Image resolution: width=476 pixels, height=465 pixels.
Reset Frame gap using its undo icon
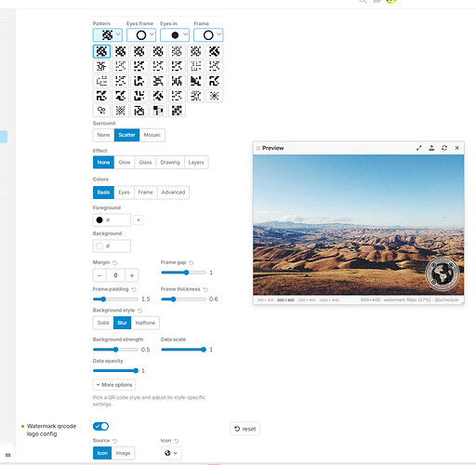[192, 262]
